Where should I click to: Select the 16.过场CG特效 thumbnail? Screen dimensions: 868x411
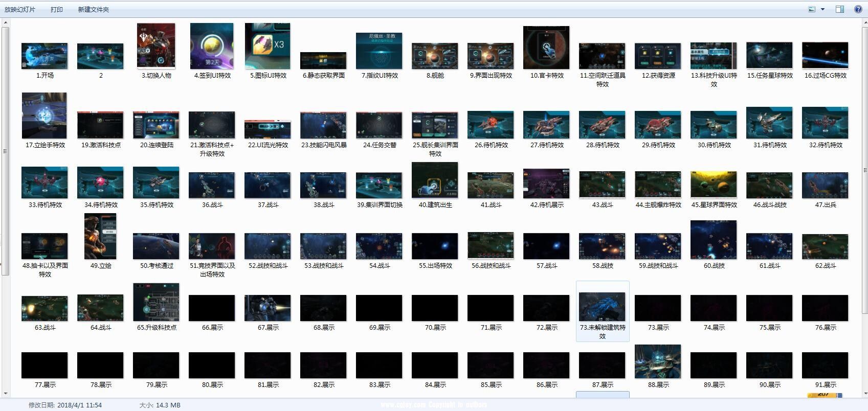click(825, 56)
